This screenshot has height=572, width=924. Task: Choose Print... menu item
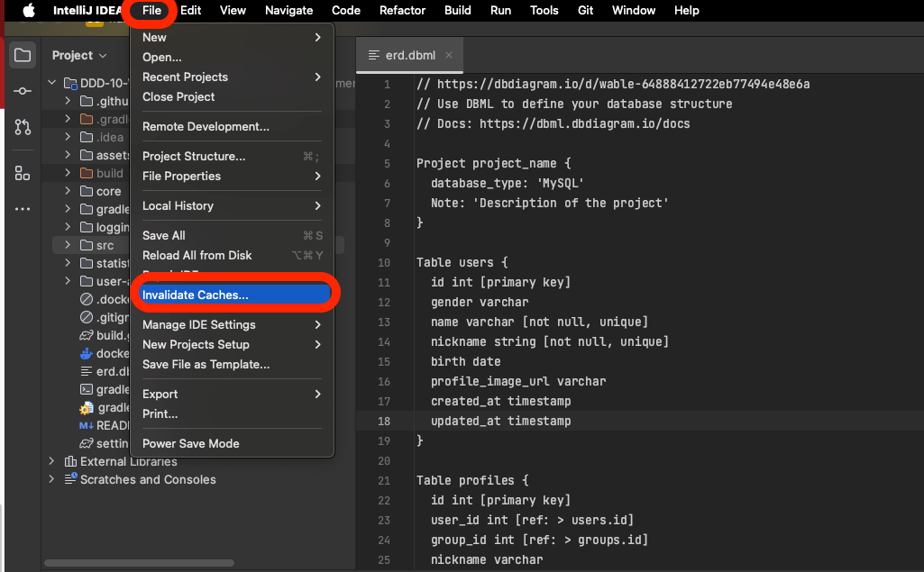(233, 413)
